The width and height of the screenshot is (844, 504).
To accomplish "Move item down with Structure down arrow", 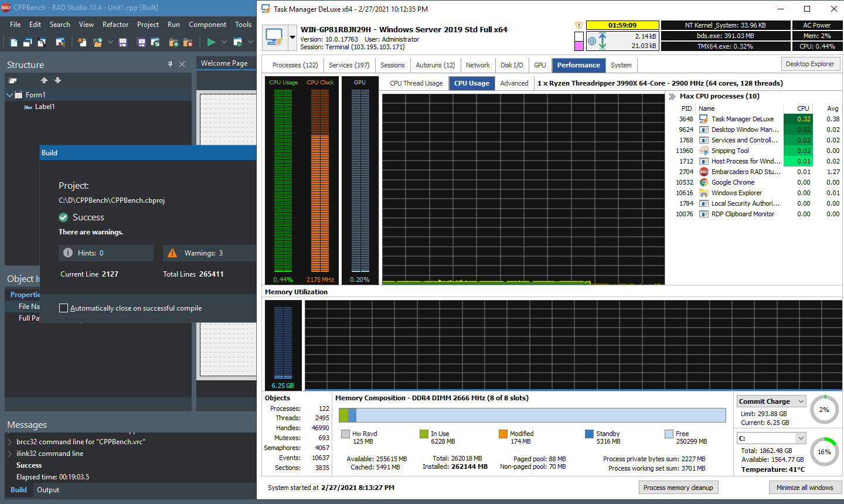I will tap(57, 80).
